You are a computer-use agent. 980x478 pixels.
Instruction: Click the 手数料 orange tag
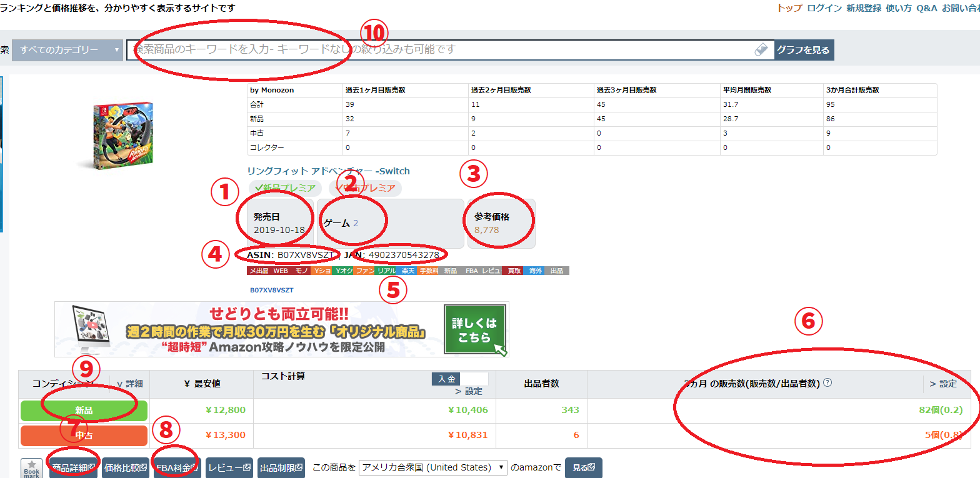[x=429, y=271]
